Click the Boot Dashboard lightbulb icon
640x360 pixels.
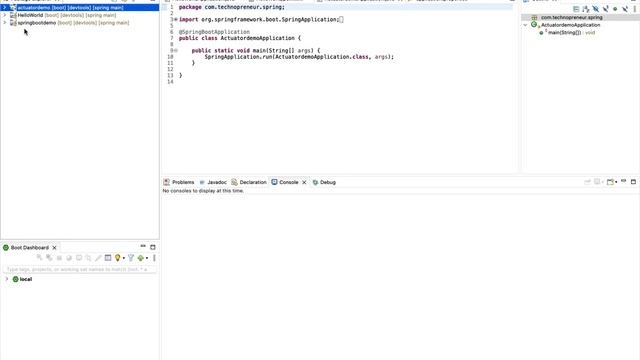tap(118, 258)
